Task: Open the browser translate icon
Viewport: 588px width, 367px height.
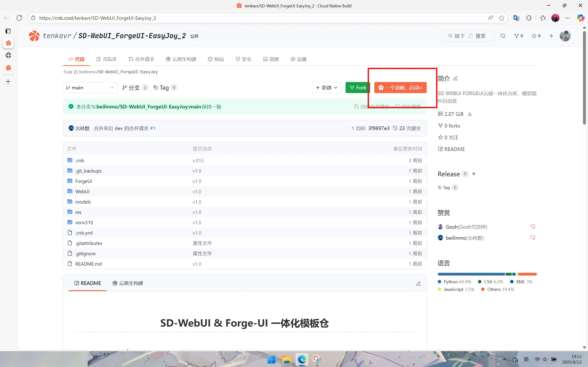Action: [516, 18]
